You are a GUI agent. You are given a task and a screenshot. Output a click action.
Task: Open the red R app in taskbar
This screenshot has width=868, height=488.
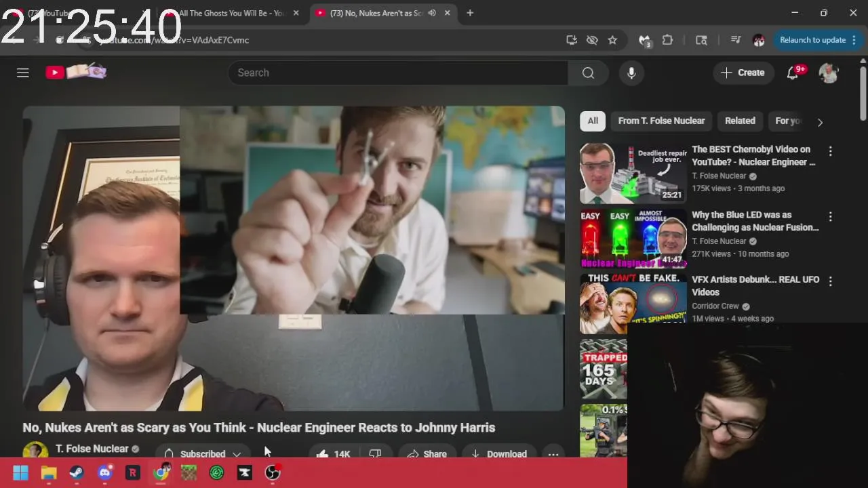coord(132,472)
